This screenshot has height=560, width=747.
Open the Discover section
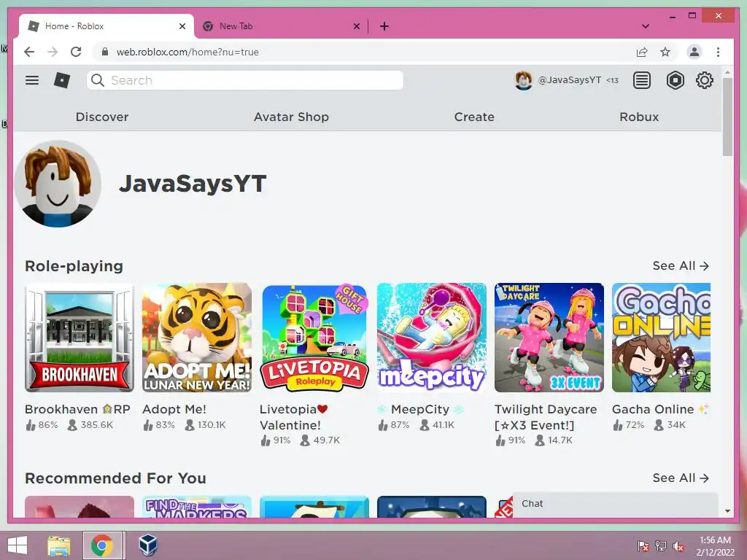[x=102, y=117]
